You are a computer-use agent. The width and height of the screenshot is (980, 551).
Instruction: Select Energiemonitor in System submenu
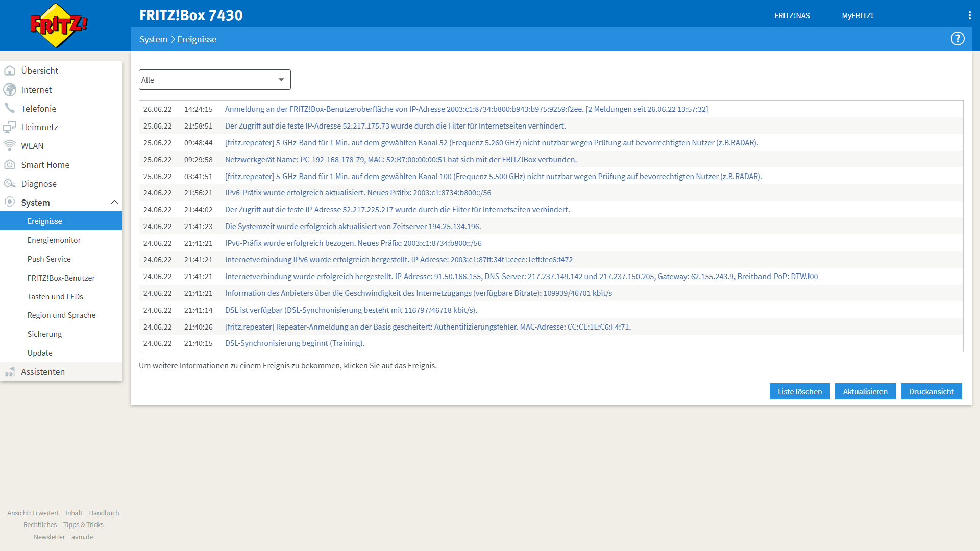pos(54,240)
